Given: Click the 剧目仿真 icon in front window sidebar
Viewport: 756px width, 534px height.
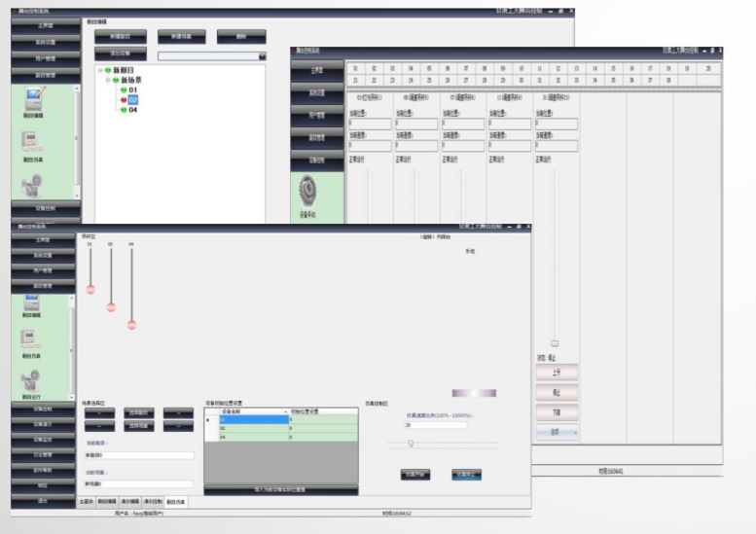Looking at the screenshot, I should pyautogui.click(x=31, y=338).
